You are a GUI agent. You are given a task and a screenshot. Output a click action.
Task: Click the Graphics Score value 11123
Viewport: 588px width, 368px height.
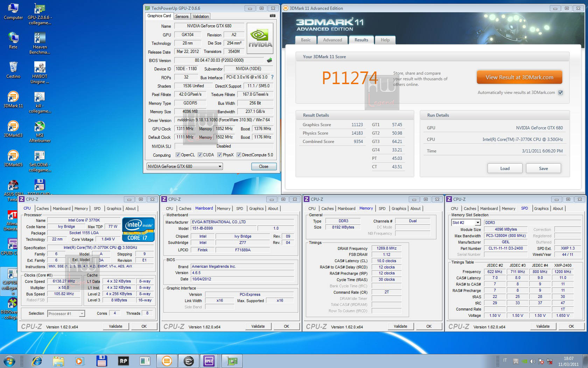[357, 125]
